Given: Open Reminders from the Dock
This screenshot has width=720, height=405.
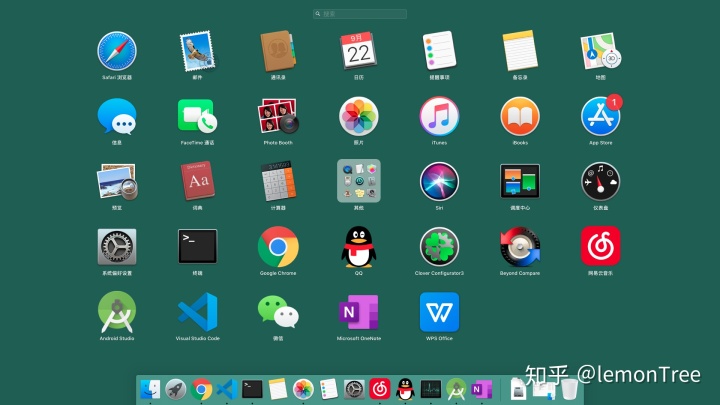Looking at the screenshot, I should 329,389.
